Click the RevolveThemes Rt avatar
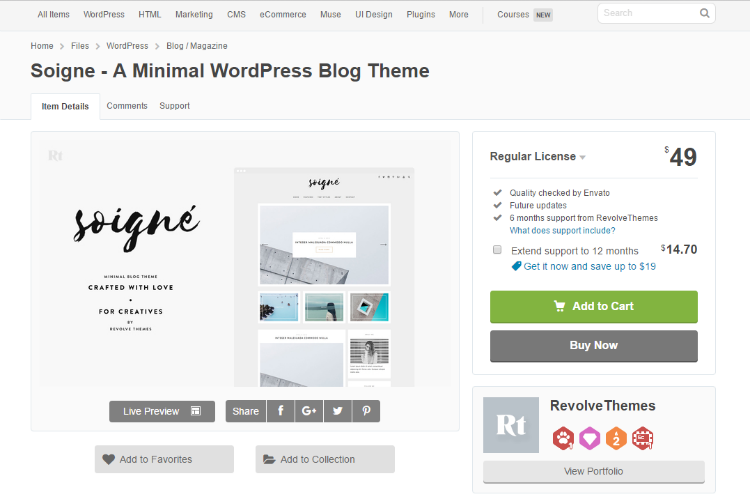This screenshot has height=499, width=750. [511, 425]
